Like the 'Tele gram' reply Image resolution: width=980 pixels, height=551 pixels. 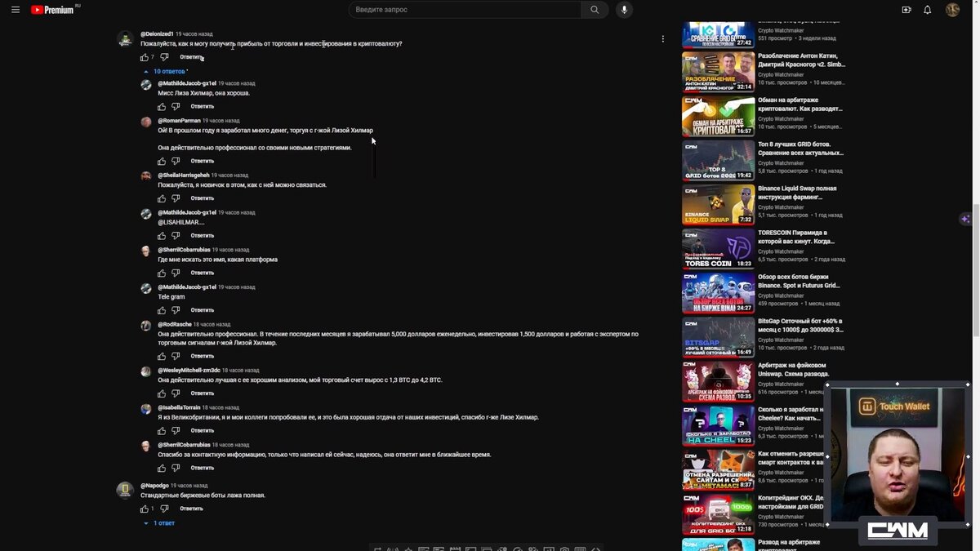click(162, 310)
